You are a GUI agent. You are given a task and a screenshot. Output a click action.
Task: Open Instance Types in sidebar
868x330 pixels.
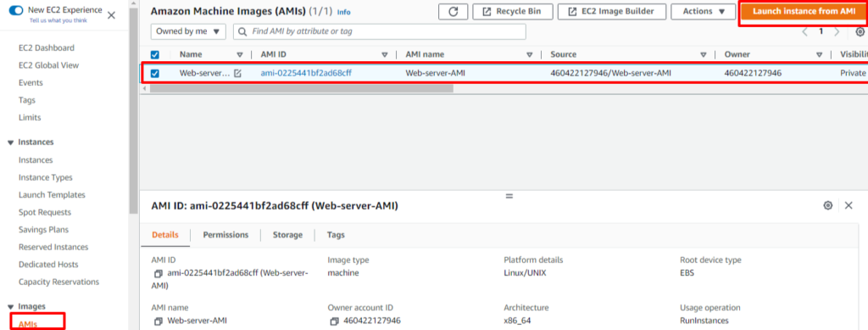pos(46,177)
